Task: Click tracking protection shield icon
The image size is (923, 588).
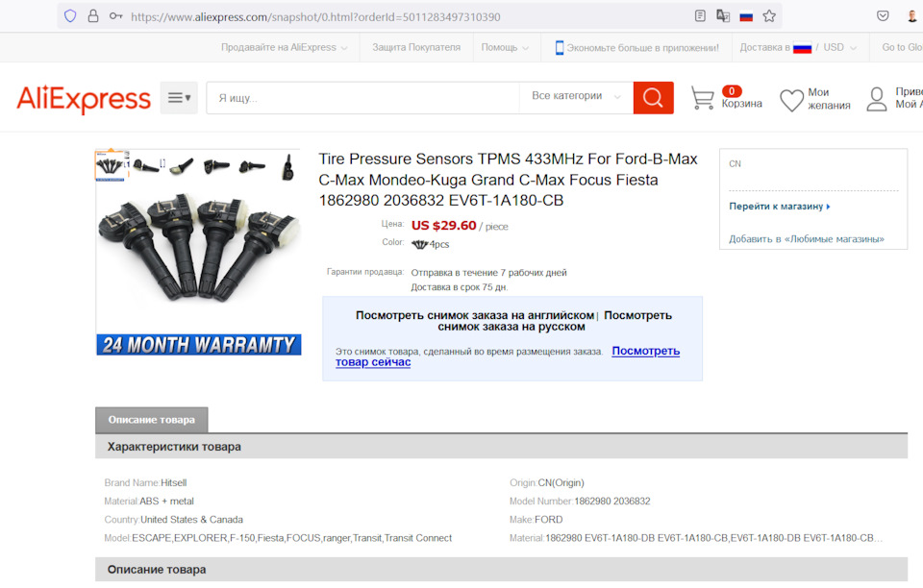Action: click(x=70, y=16)
